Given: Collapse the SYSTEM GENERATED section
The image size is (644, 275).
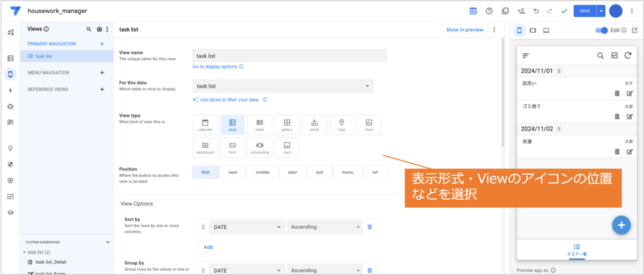Looking at the screenshot, I should pyautogui.click(x=108, y=242).
